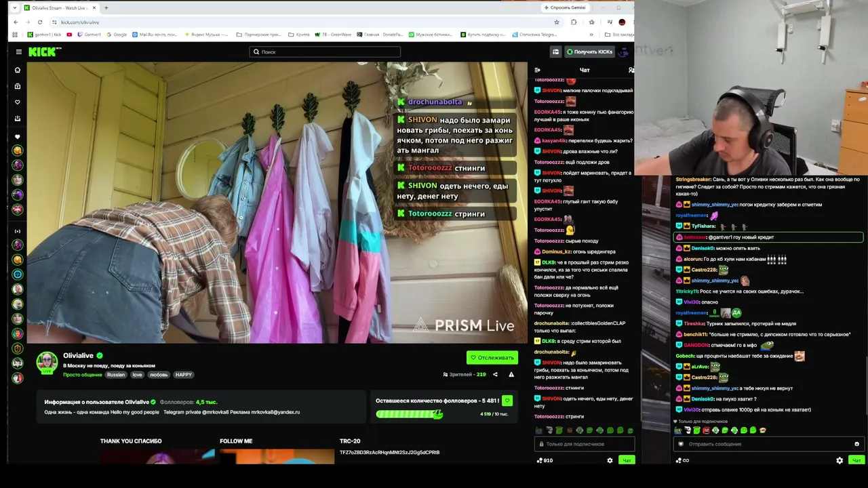Click username "TyFishara" in right chat

703,226
